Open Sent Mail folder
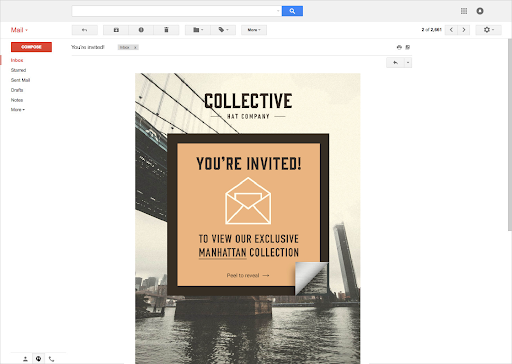 20,80
